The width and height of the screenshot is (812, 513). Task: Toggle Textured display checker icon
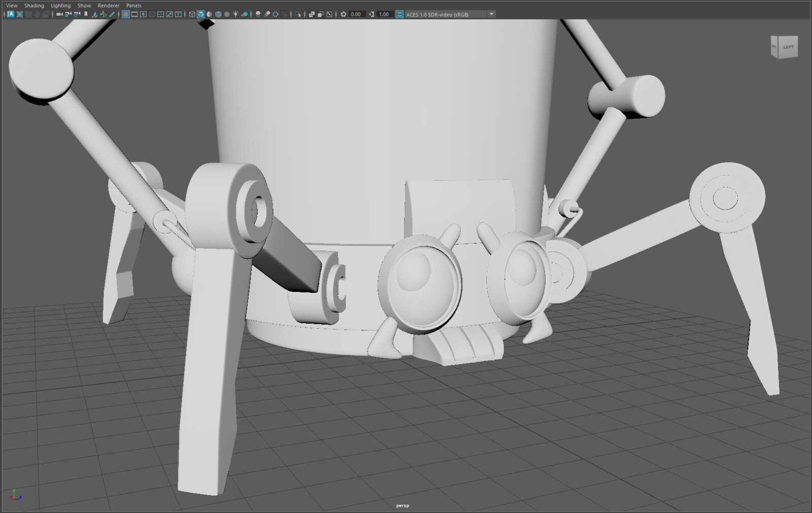[227, 14]
